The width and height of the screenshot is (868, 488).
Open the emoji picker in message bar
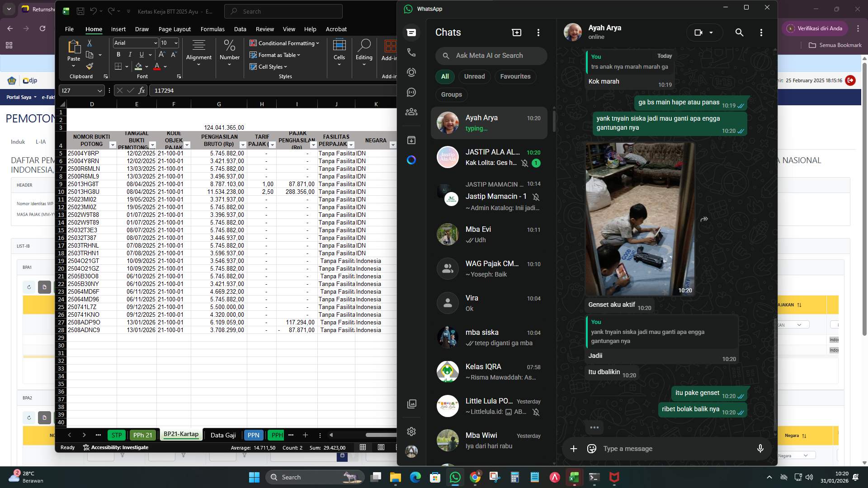[591, 448]
